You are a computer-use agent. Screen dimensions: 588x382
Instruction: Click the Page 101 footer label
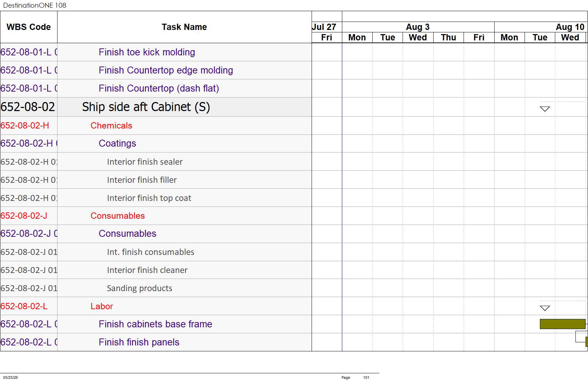(x=356, y=377)
